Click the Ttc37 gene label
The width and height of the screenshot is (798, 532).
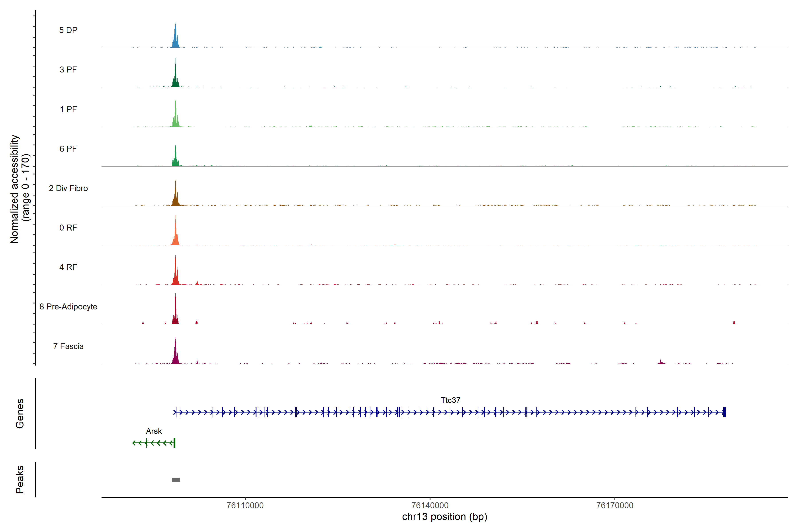450,400
